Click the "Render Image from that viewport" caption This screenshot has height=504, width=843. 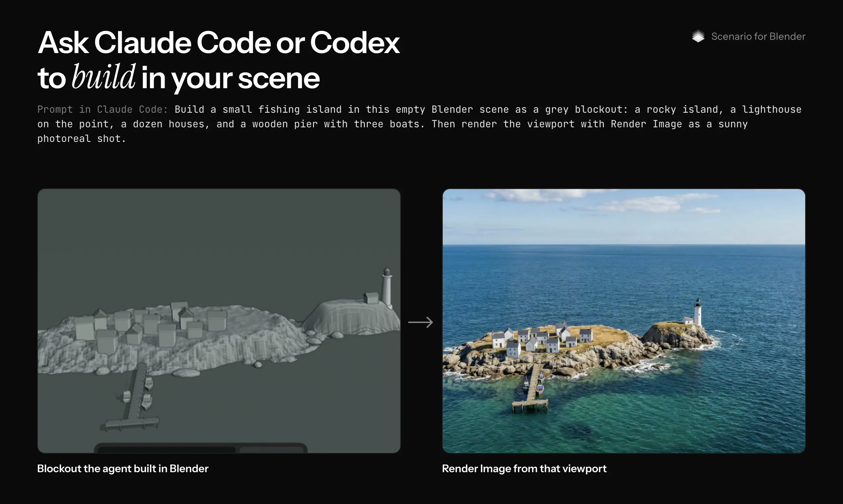(524, 469)
